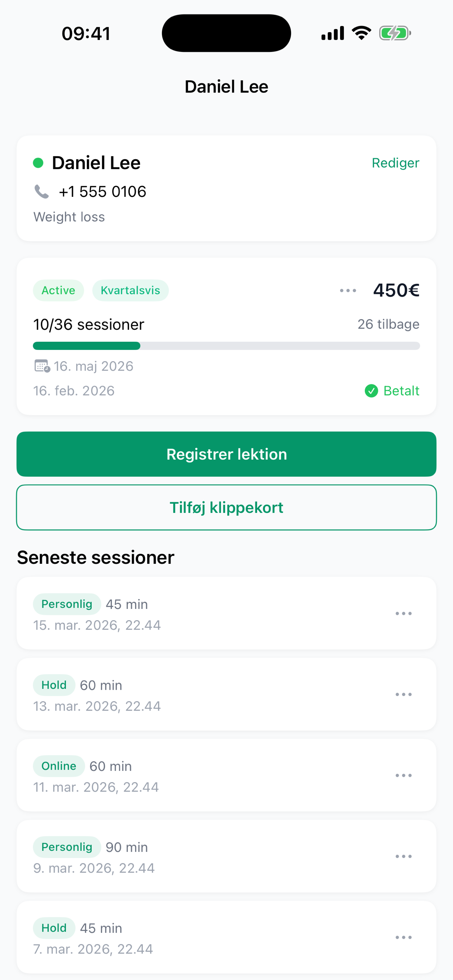Tap the Wi-Fi icon in status bar

pyautogui.click(x=361, y=33)
